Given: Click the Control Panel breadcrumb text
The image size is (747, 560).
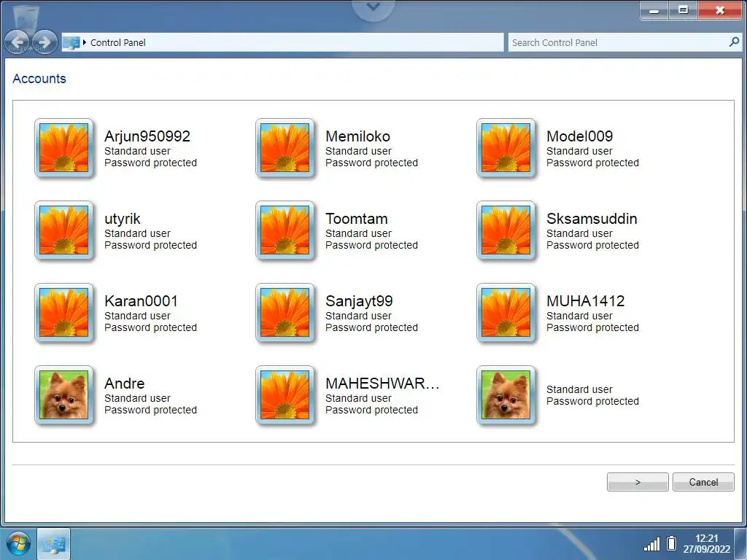Looking at the screenshot, I should 117,42.
